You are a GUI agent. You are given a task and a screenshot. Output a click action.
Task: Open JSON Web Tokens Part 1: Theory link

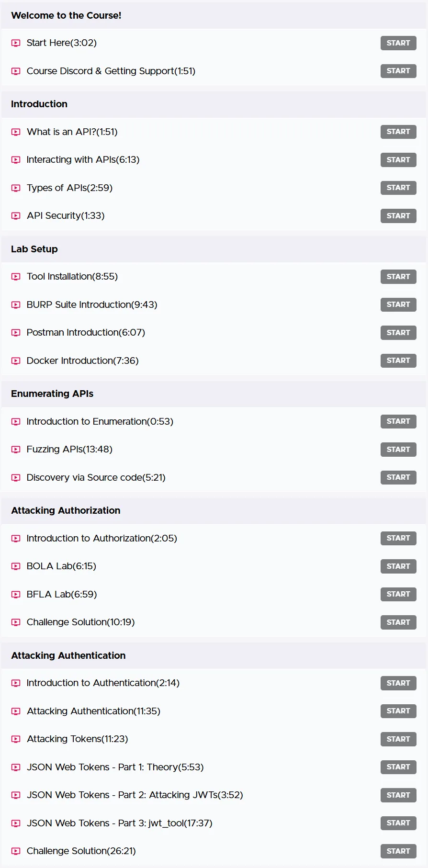pyautogui.click(x=115, y=767)
